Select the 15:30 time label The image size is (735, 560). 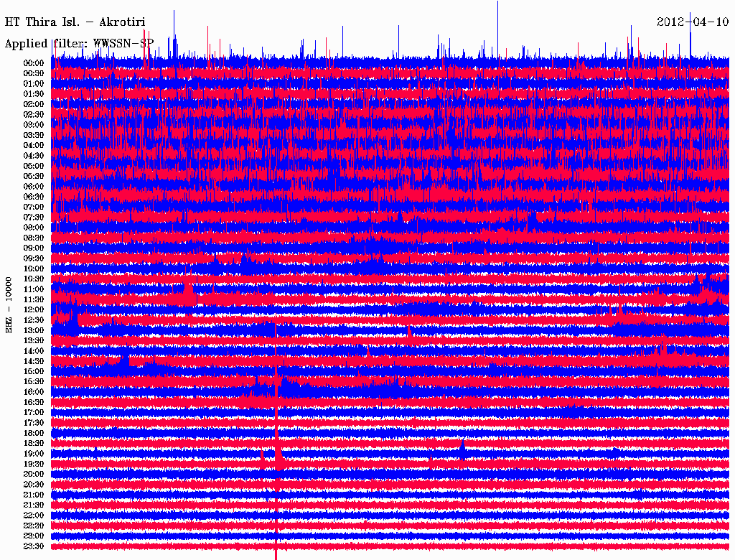coord(34,382)
